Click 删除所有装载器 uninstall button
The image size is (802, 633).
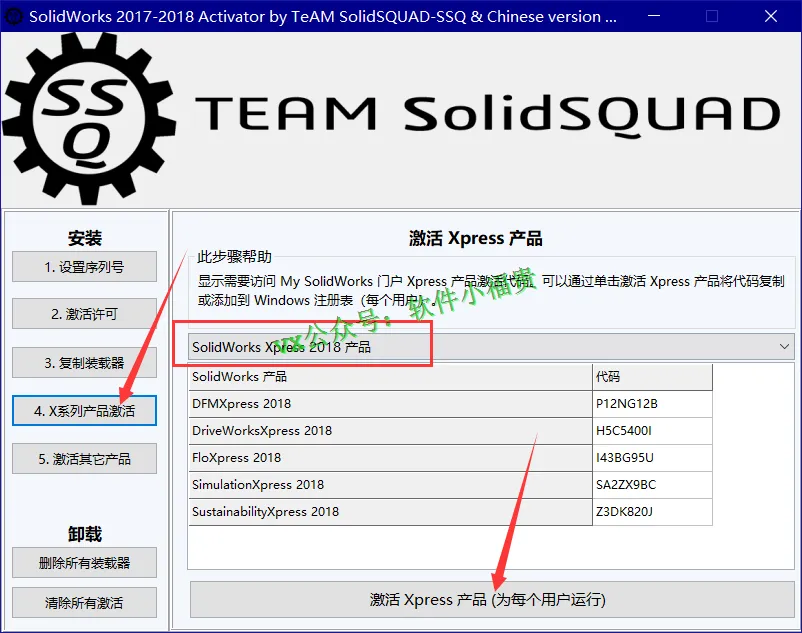(84, 562)
